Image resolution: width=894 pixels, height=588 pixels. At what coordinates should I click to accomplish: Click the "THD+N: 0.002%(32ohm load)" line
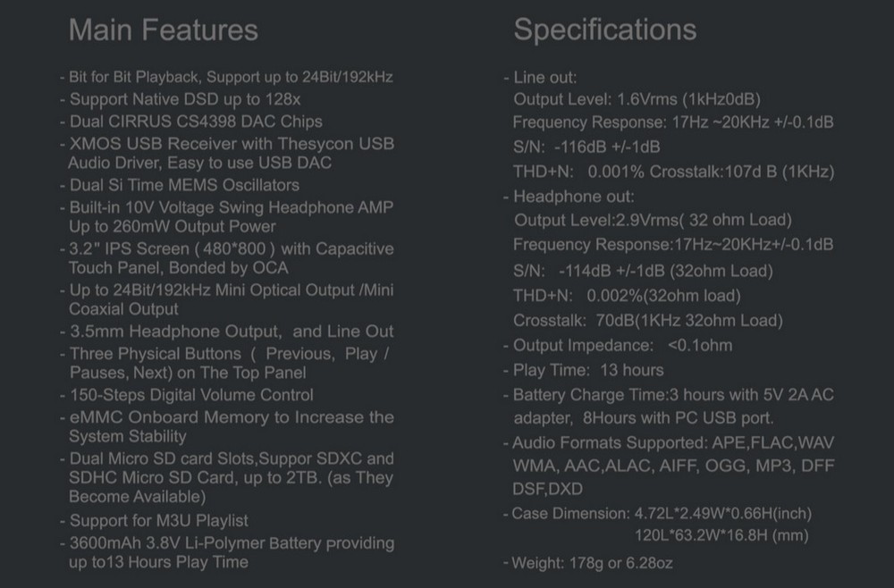tap(627, 296)
